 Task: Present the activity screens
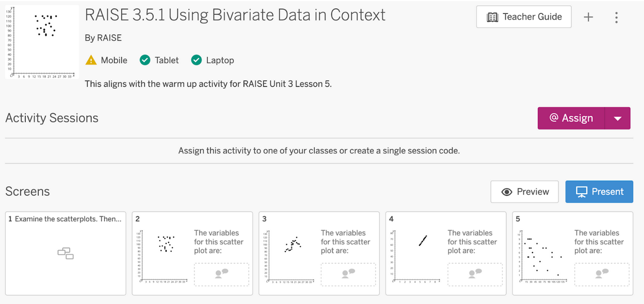click(599, 192)
